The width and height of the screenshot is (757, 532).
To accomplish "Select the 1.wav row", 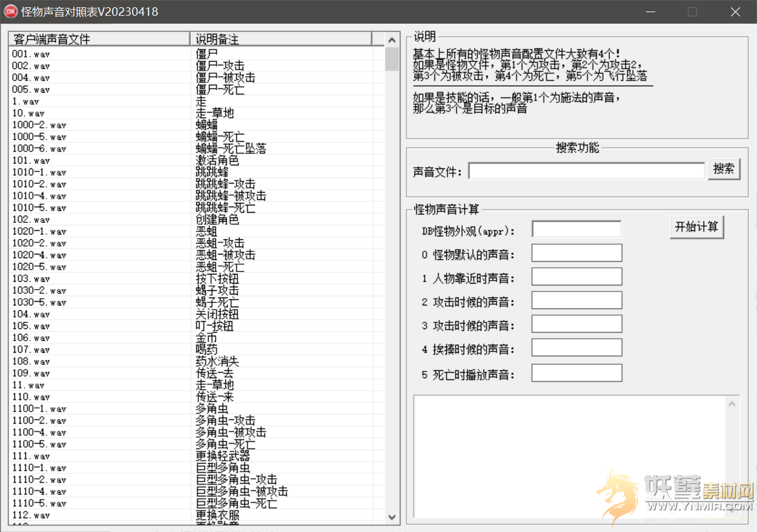I will (x=197, y=101).
